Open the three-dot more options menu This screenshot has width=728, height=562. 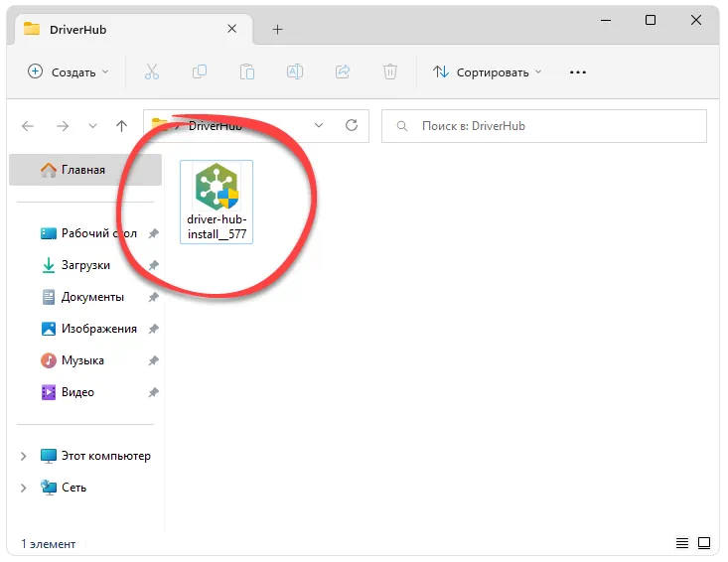(x=578, y=72)
